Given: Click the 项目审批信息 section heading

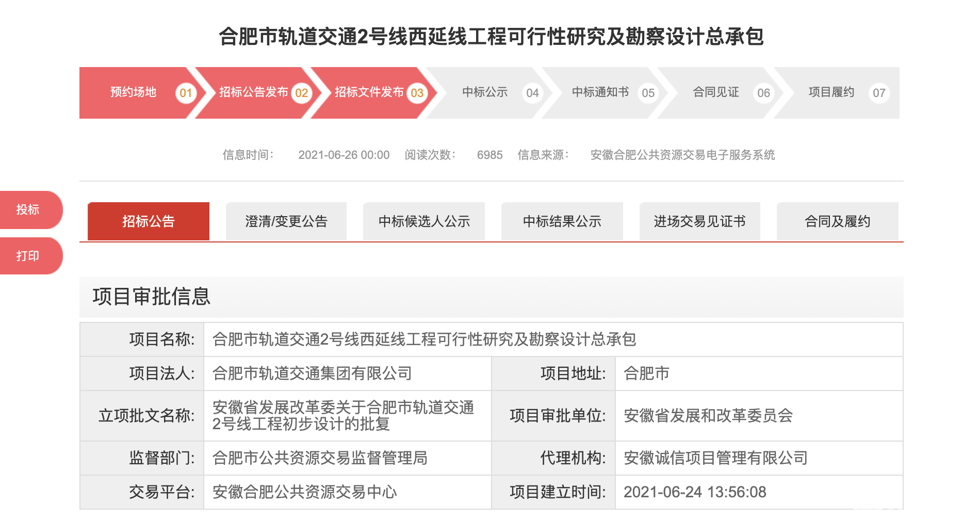Looking at the screenshot, I should pos(152,297).
